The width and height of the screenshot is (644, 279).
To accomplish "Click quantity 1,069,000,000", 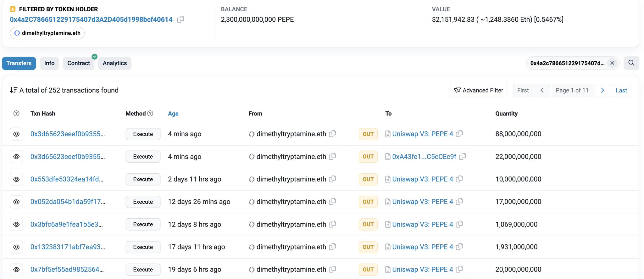I will (516, 224).
